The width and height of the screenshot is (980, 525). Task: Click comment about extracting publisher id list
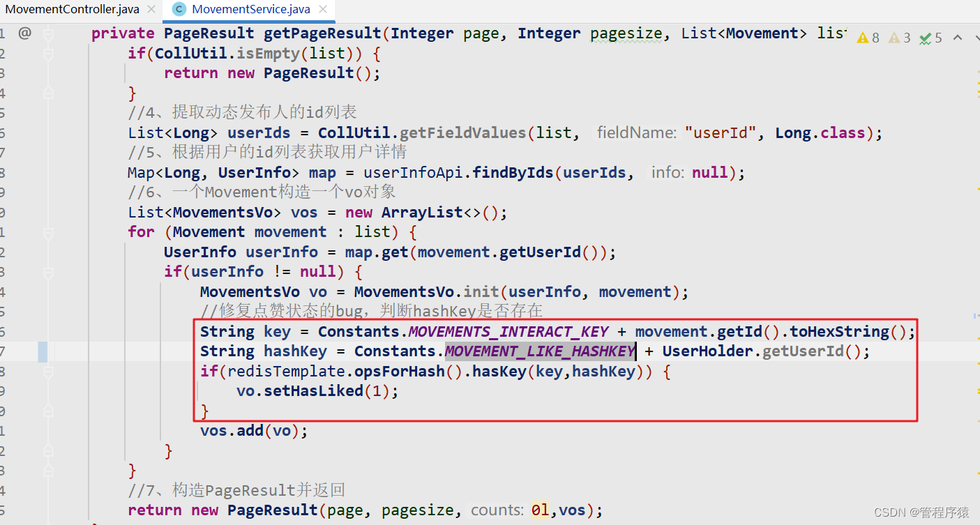243,112
